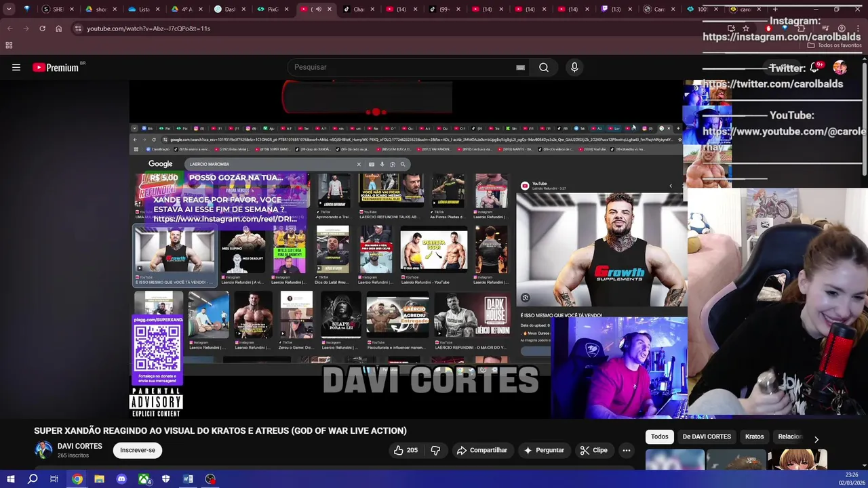Viewport: 868px width, 488px height.
Task: Like the video with 205 likes
Action: click(406, 450)
